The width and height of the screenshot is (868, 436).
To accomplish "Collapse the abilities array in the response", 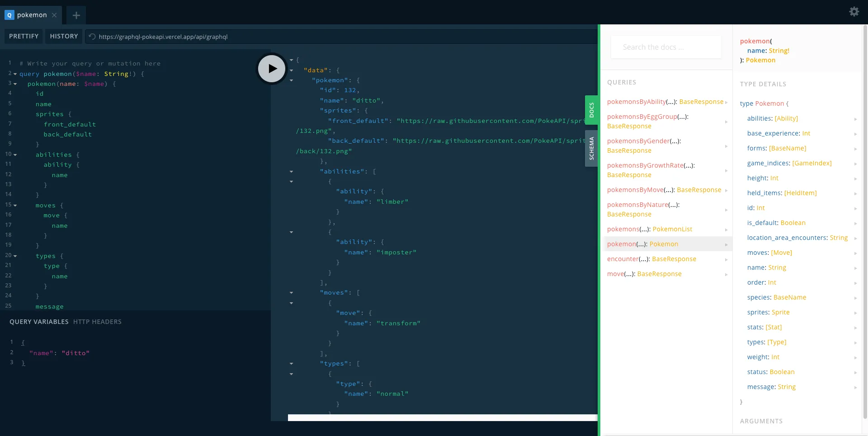I will pos(292,172).
